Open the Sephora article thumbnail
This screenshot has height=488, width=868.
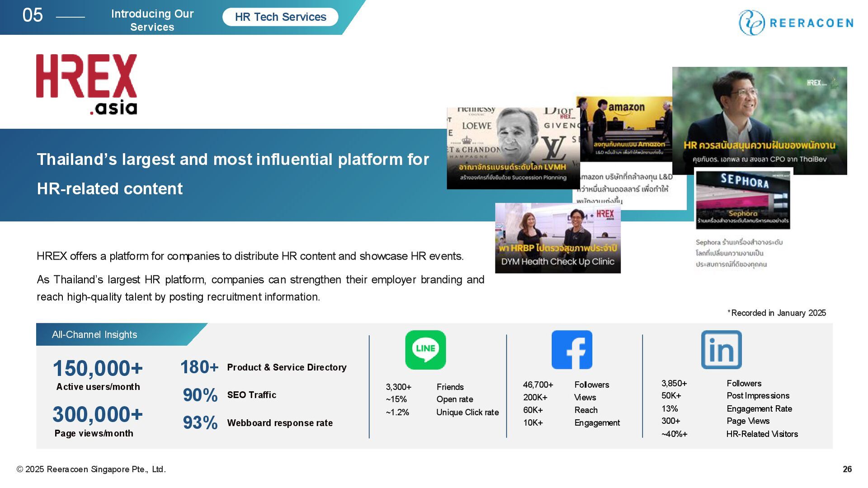coord(743,199)
